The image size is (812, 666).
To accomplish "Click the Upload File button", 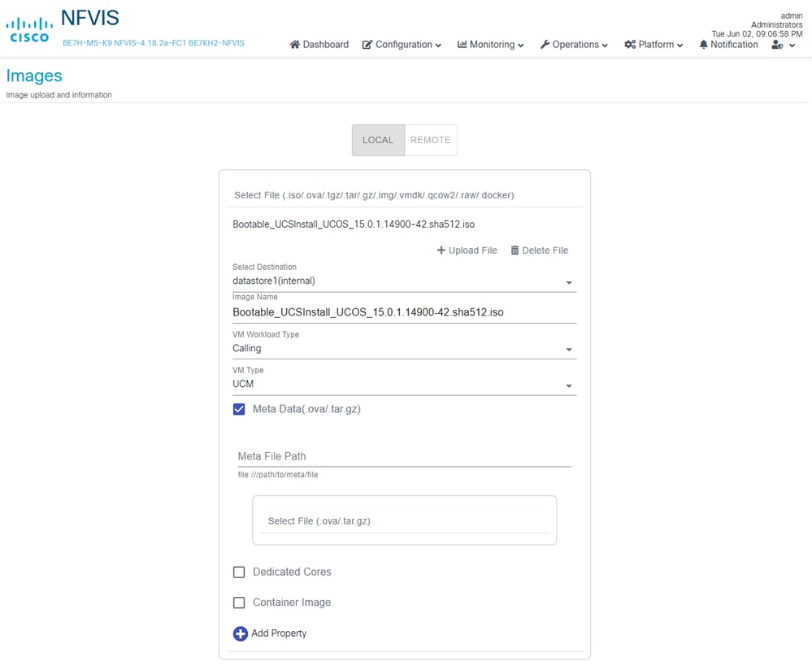I will point(467,250).
